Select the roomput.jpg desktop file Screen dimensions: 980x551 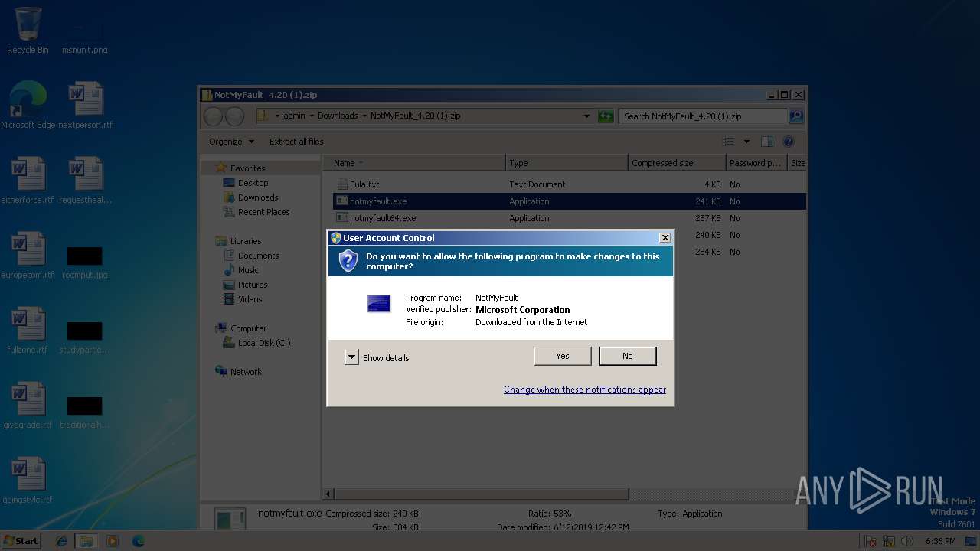85,262
